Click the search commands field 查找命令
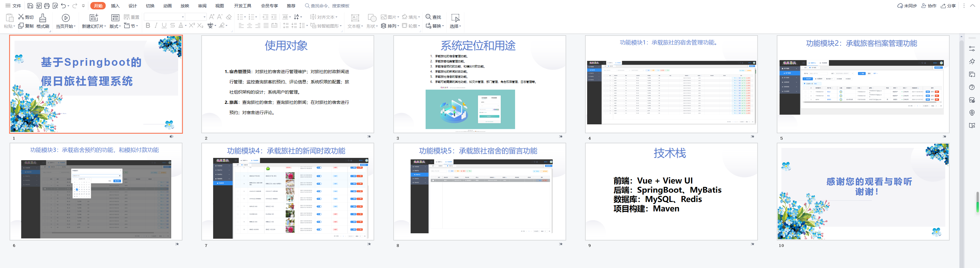The height and width of the screenshot is (268, 980). point(327,6)
